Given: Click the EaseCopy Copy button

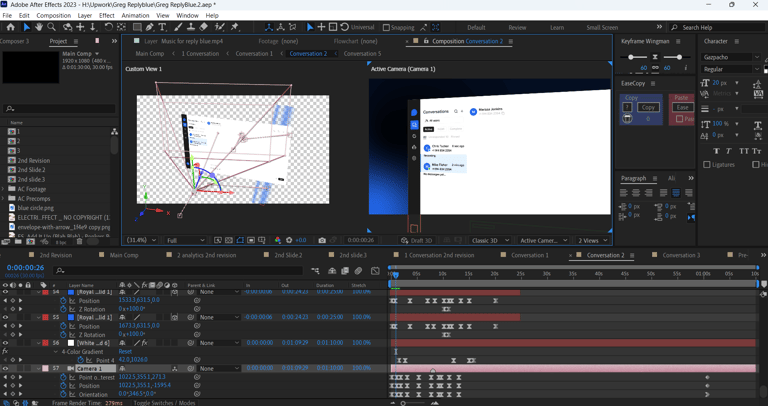Looking at the screenshot, I should 648,107.
